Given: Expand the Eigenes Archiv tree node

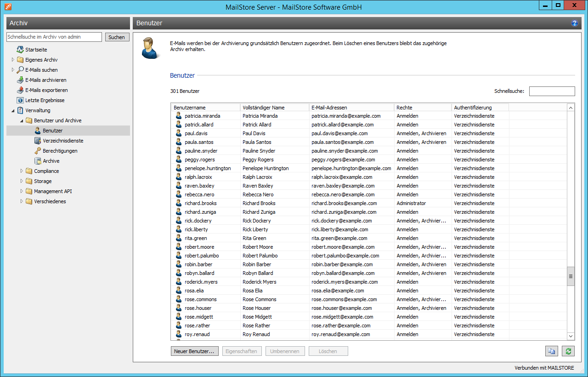Looking at the screenshot, I should [x=13, y=60].
